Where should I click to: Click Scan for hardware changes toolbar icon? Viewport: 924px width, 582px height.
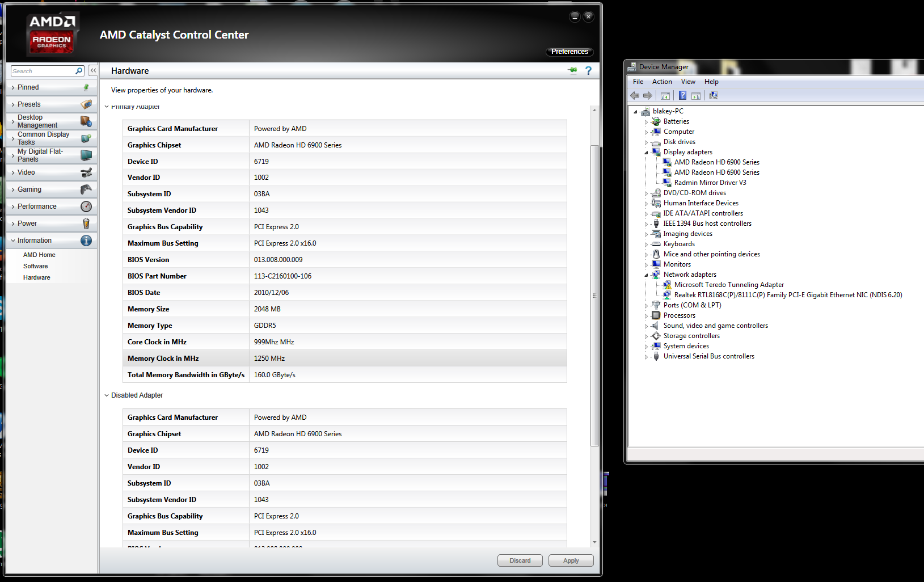(x=714, y=95)
